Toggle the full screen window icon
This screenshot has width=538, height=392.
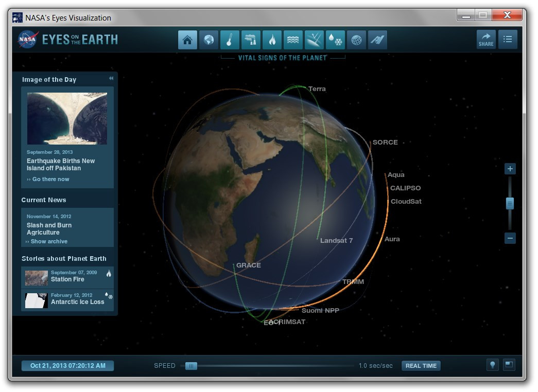pos(509,365)
